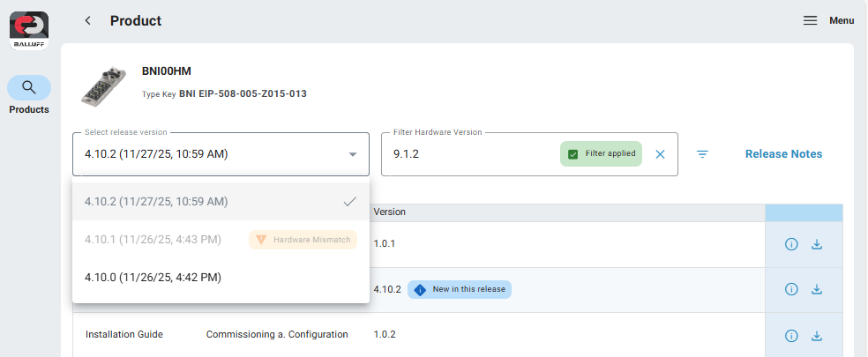Viewport: 868px width, 357px height.
Task: Open the hamburger Menu icon
Action: [x=811, y=20]
